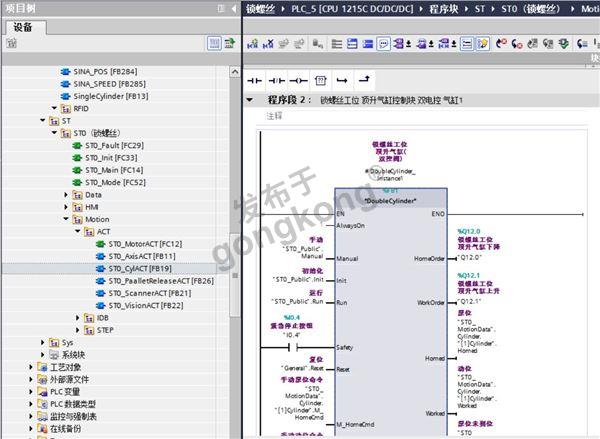Screen dimensions: 600x439
Task: Expand the PLC 变量 node
Action: coord(31,392)
